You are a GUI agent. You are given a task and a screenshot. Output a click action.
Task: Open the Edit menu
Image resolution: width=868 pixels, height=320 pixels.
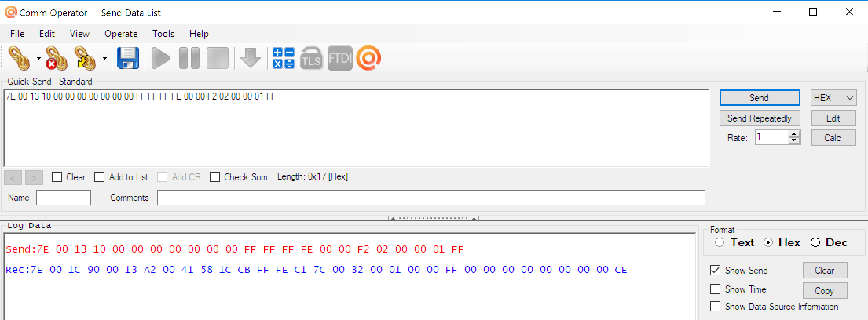coord(47,34)
